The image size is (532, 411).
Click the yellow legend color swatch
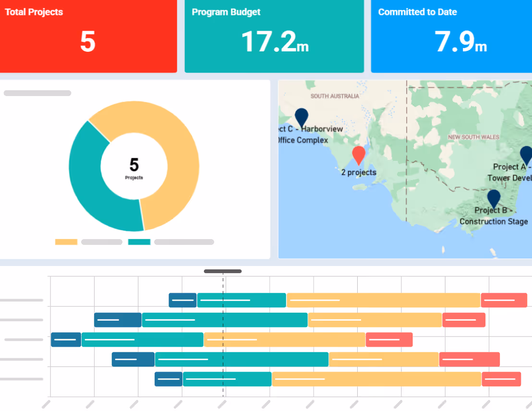pos(66,242)
